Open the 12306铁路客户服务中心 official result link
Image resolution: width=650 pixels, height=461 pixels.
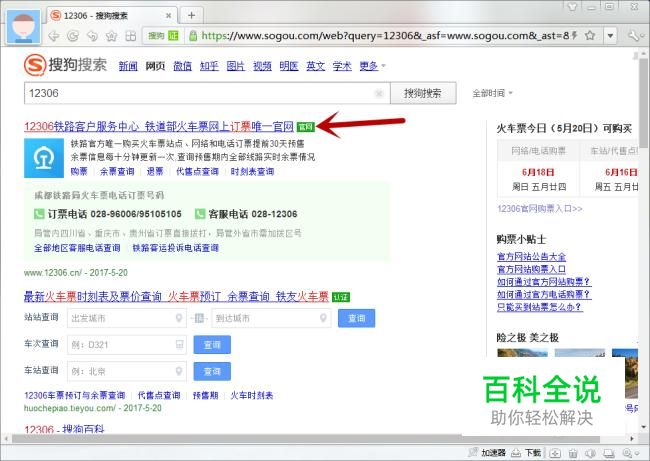[x=159, y=126]
